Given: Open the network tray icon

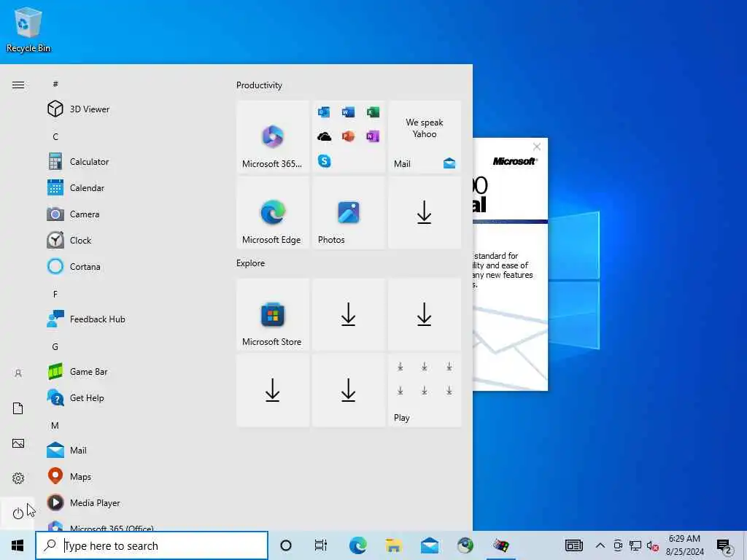Looking at the screenshot, I should (635, 546).
